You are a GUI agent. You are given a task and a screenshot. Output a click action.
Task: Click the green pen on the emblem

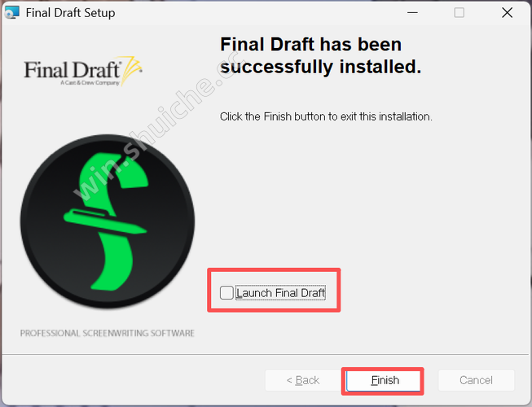[105, 221]
